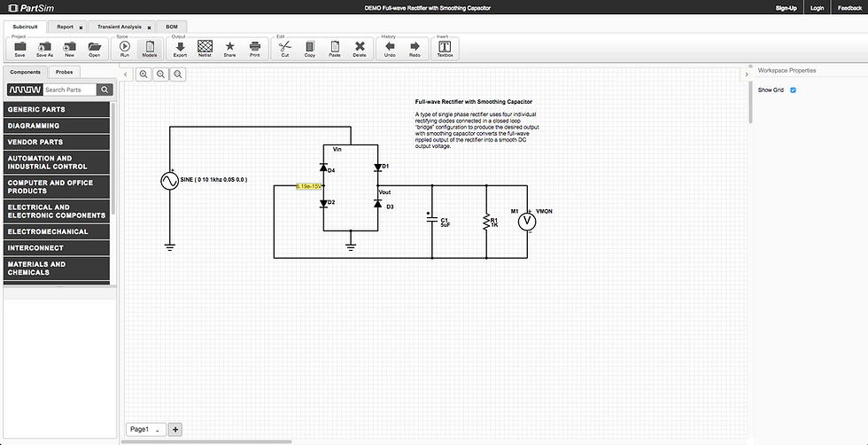Screen dimensions: 868x445
Task: Share the circuit via star icon
Action: pyautogui.click(x=229, y=49)
